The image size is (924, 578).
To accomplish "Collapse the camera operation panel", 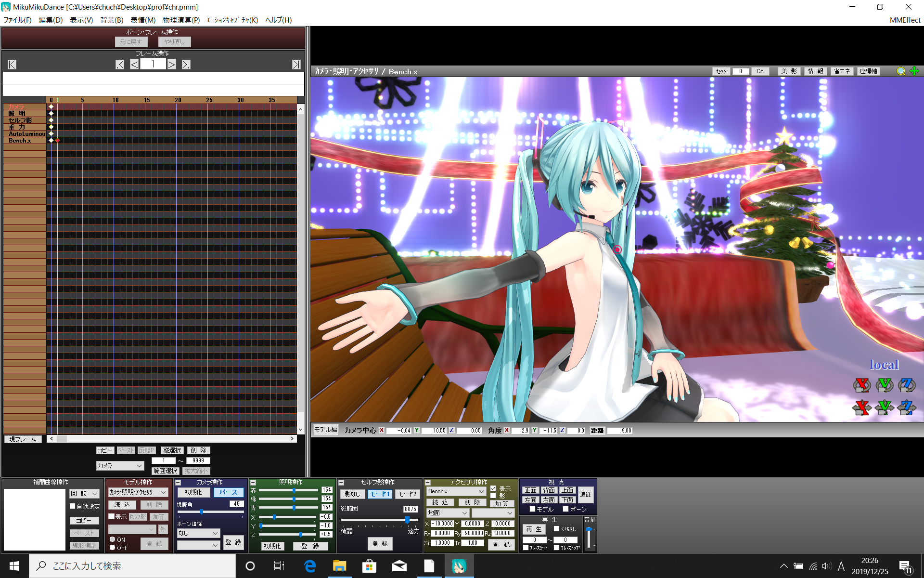I will 178,482.
